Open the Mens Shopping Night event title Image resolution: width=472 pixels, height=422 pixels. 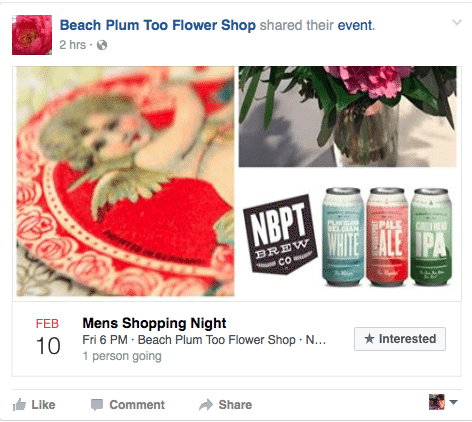154,323
